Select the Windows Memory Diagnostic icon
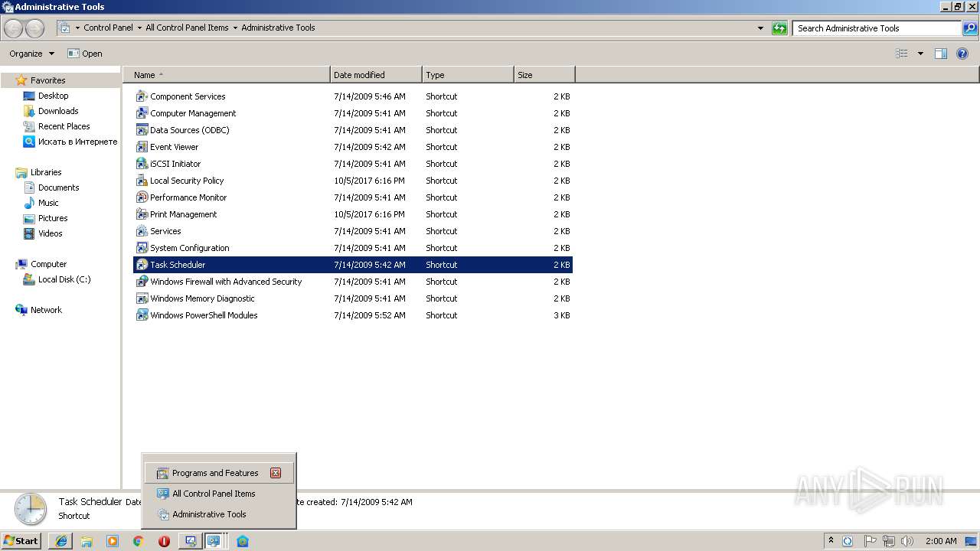 tap(142, 298)
